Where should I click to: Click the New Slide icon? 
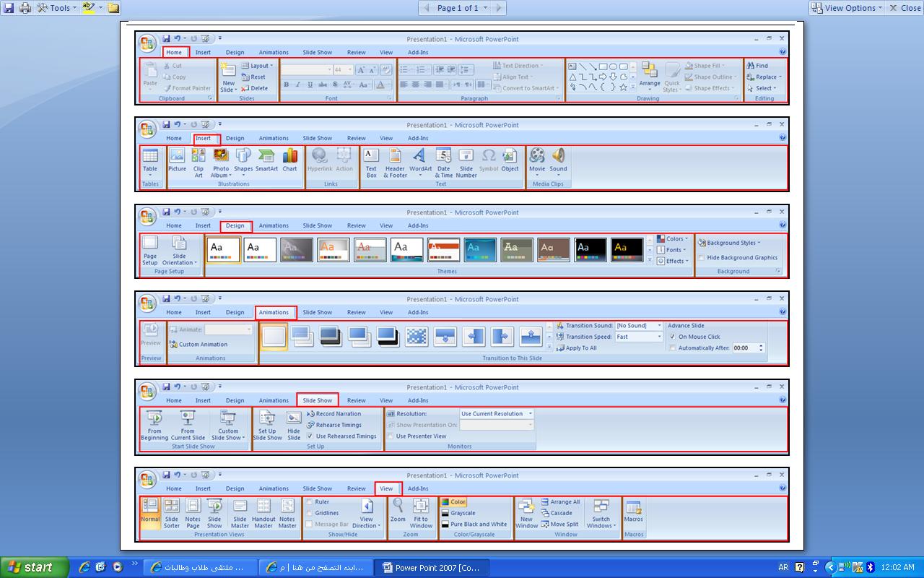pyautogui.click(x=228, y=71)
